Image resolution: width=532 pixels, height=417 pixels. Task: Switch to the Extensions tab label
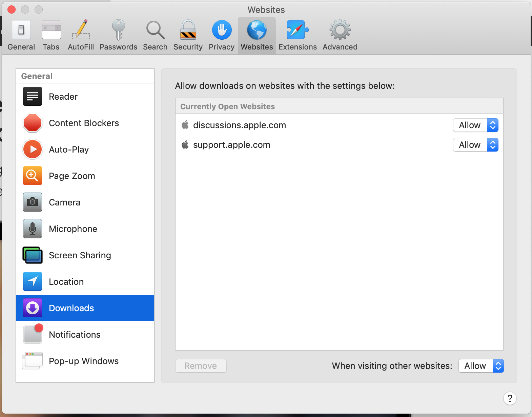point(298,47)
